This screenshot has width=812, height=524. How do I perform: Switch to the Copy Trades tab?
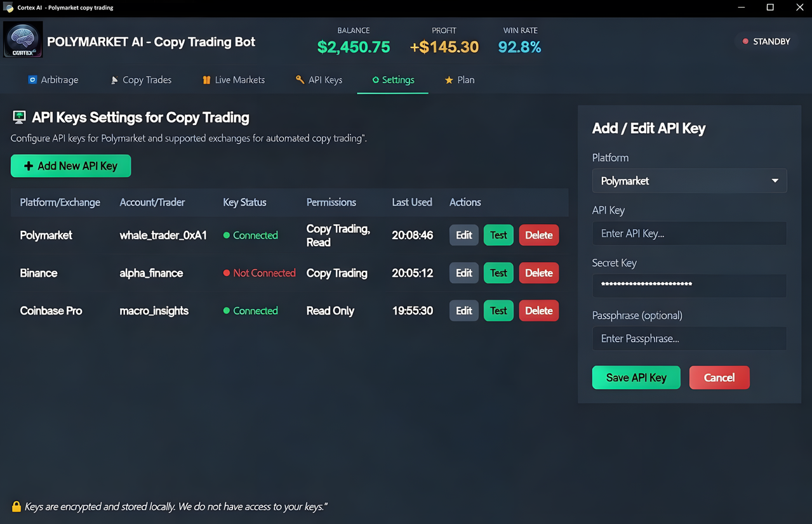[x=141, y=80]
